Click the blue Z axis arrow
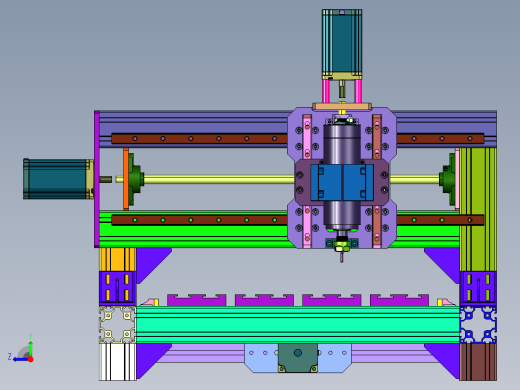The image size is (520, 390). 20,359
